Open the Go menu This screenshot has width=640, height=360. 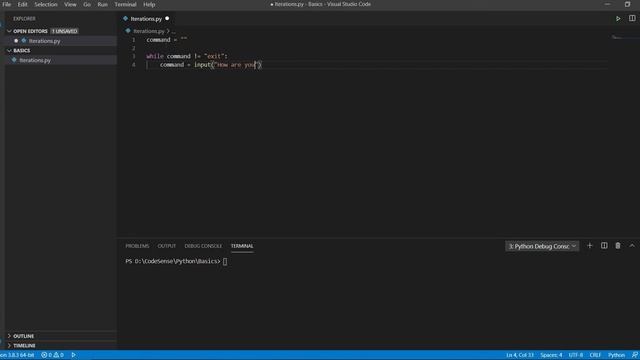87,4
